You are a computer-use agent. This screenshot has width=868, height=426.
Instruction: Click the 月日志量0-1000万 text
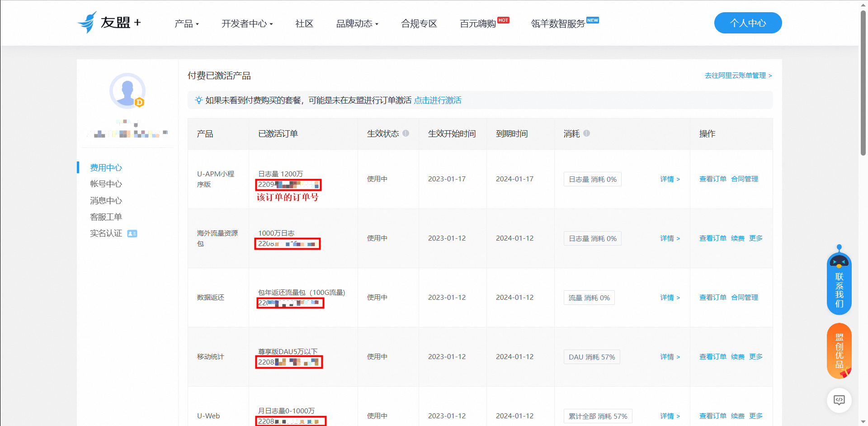[x=286, y=411]
